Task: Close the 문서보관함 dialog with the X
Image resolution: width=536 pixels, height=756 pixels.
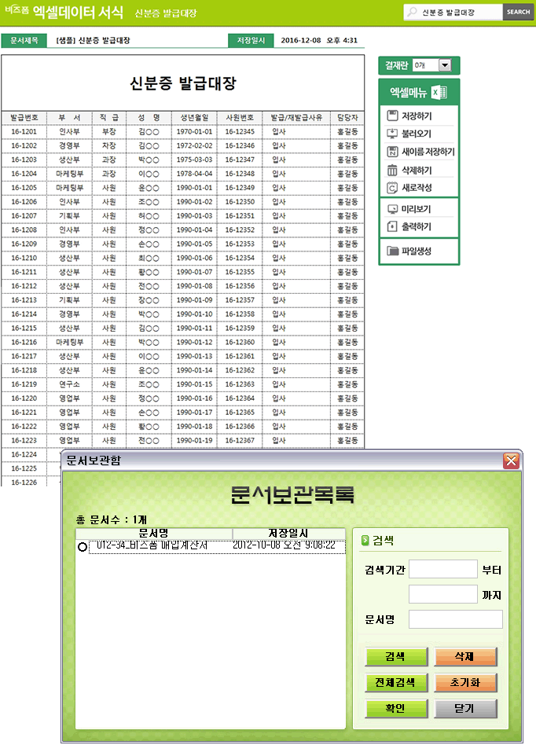Action: (510, 461)
